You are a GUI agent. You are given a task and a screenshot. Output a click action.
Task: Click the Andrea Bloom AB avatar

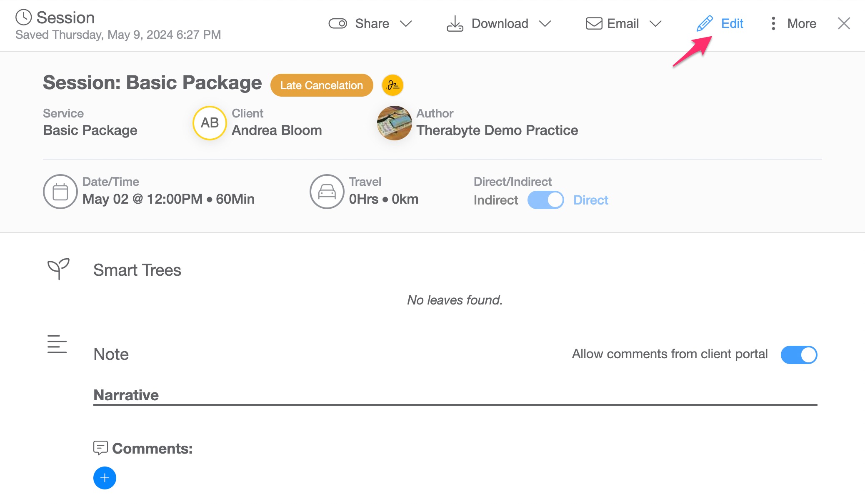pos(210,123)
